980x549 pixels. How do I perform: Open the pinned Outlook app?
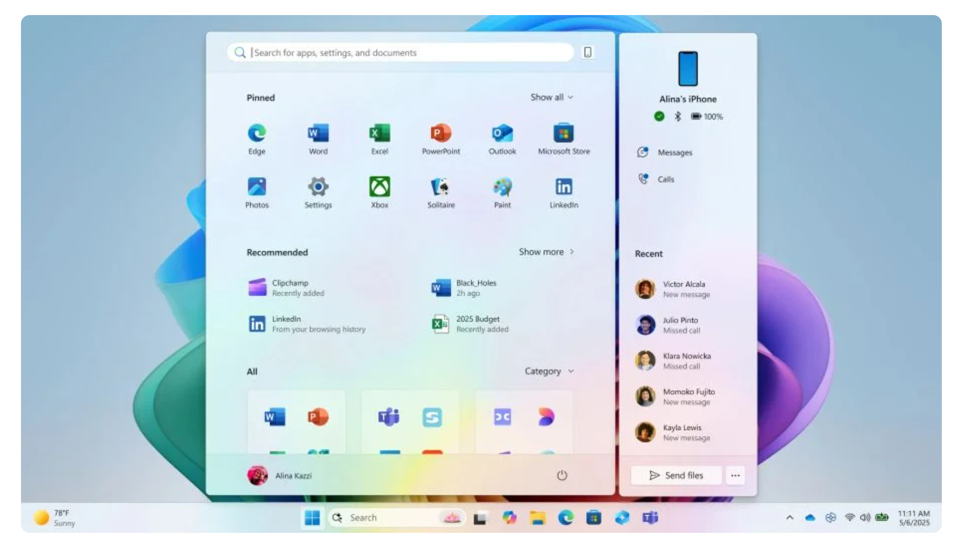pyautogui.click(x=502, y=139)
